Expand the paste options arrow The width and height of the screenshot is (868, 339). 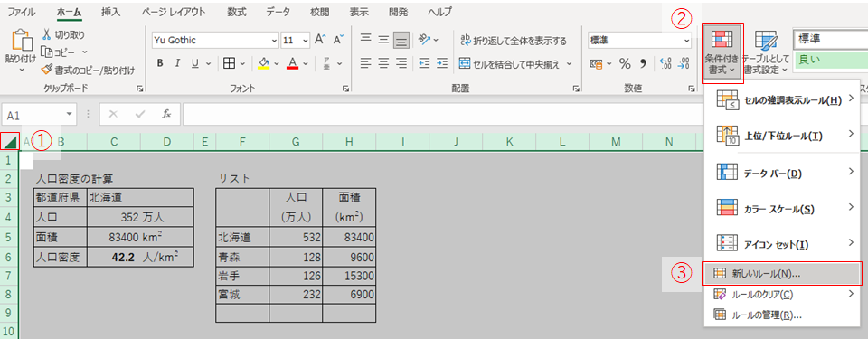pos(21,70)
